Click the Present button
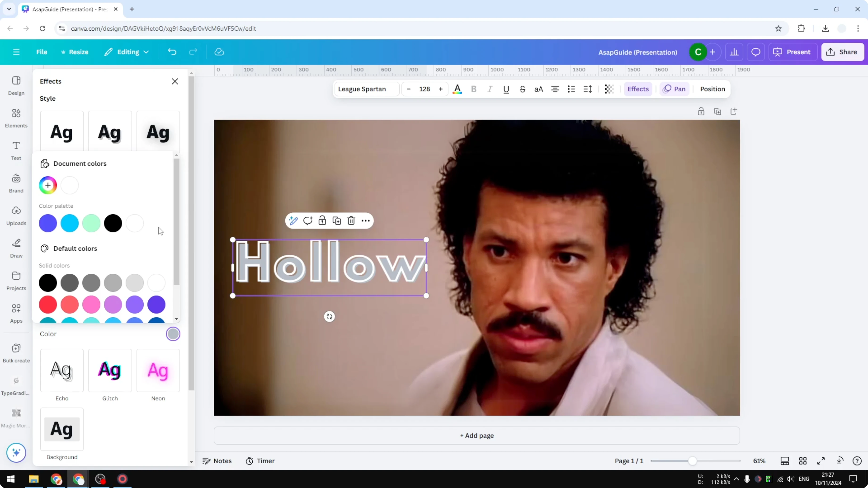 coord(793,52)
